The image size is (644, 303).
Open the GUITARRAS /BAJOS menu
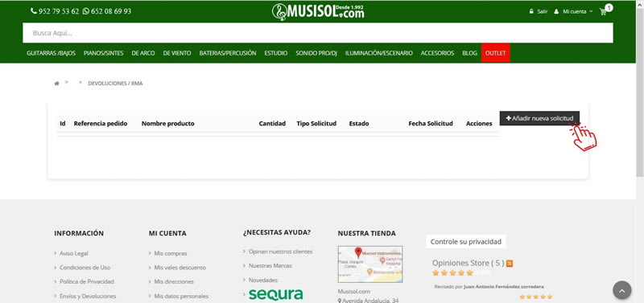coord(51,53)
